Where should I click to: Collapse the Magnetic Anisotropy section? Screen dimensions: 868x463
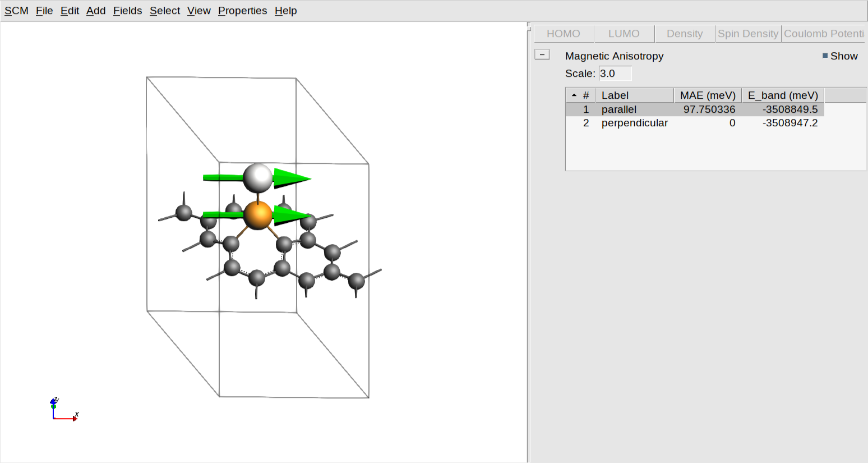[x=542, y=54]
